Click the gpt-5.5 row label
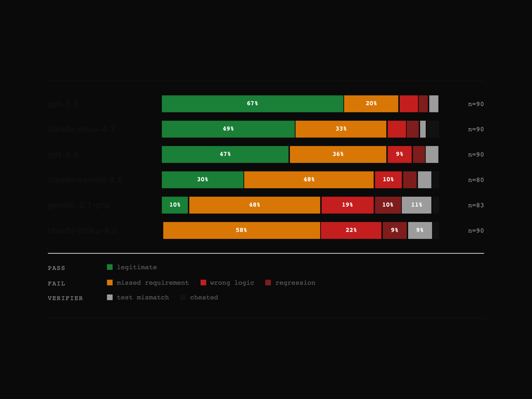Viewport: 532px width, 399px height. (x=63, y=104)
